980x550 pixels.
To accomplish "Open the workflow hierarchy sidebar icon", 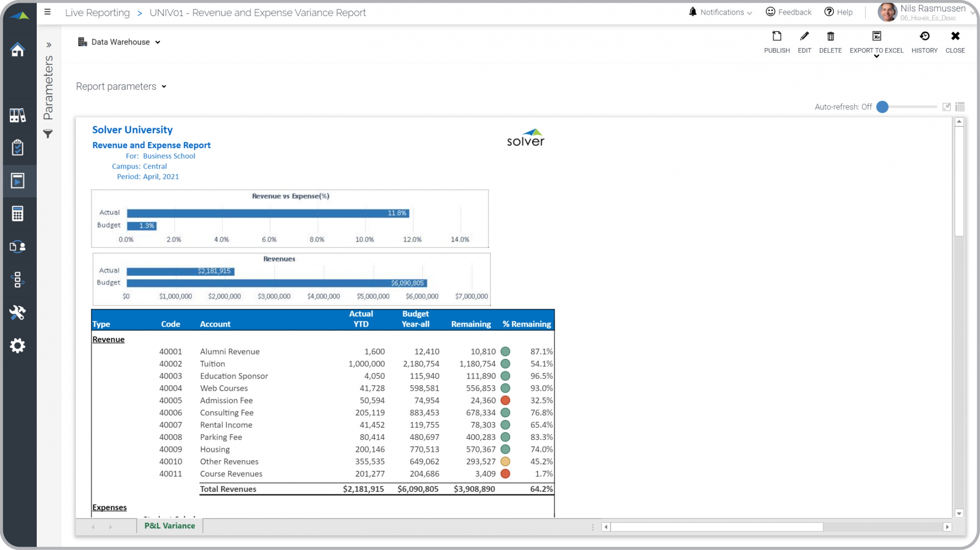I will [18, 280].
